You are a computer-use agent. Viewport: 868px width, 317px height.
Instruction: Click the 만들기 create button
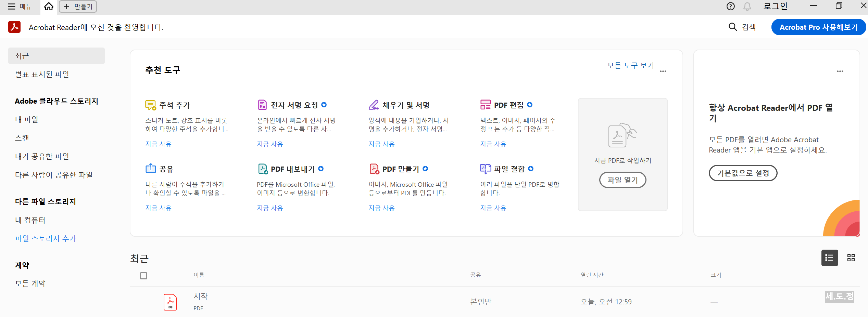point(78,6)
